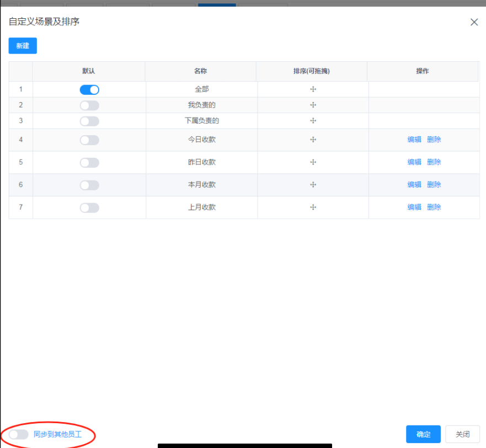Disable the default toggle for 全部

89,89
